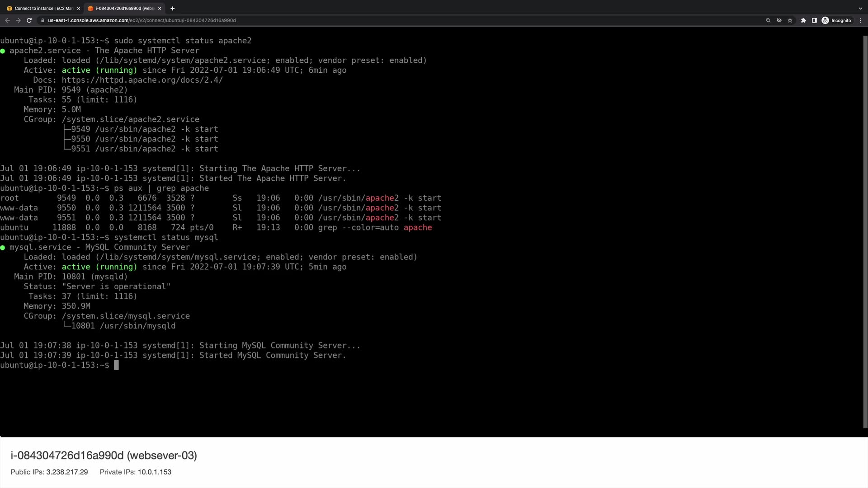The height and width of the screenshot is (488, 868).
Task: Click the terminal vertical scrollbar
Action: [865, 226]
